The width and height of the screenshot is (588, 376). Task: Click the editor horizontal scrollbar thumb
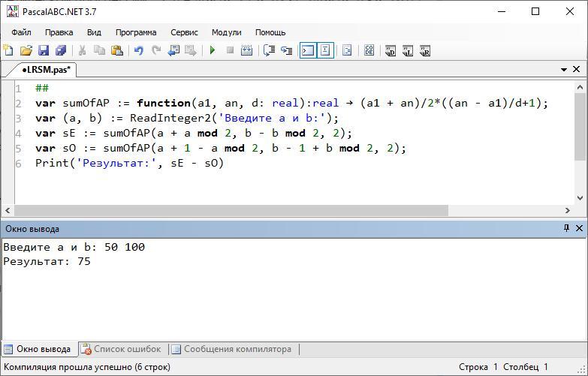(x=231, y=211)
